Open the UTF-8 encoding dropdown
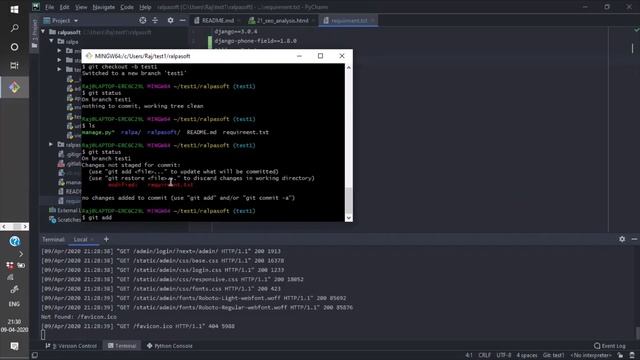640x360 pixels. [504, 355]
